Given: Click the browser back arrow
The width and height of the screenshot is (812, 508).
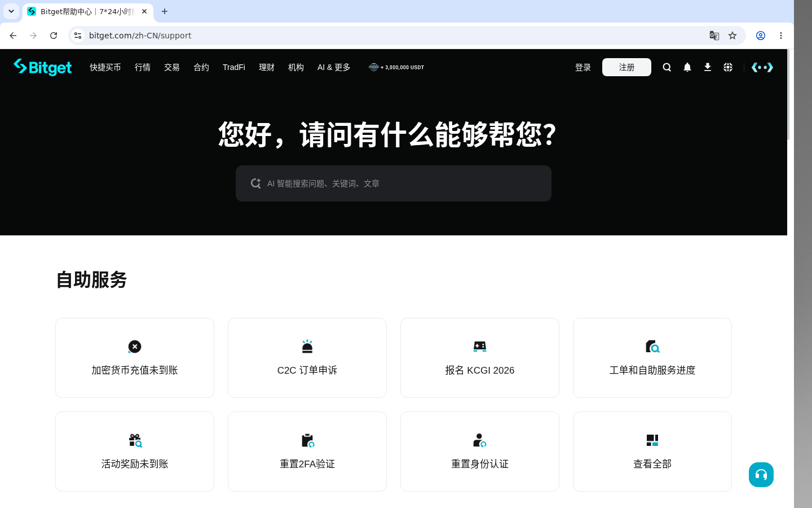Looking at the screenshot, I should coord(13,36).
